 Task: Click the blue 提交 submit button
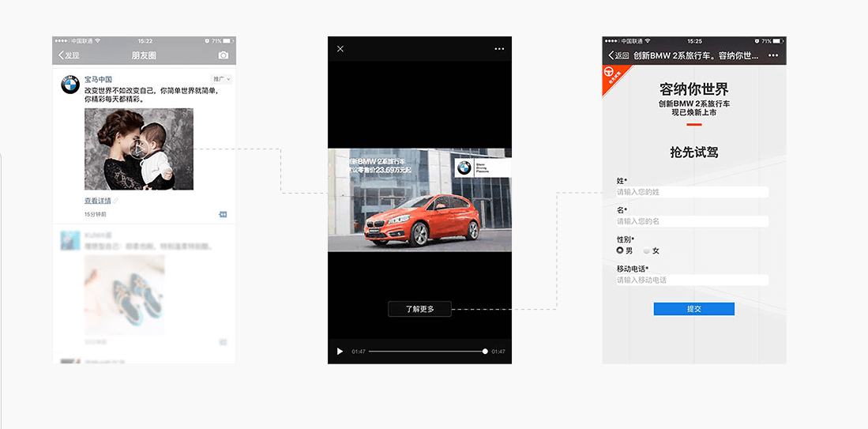click(694, 309)
